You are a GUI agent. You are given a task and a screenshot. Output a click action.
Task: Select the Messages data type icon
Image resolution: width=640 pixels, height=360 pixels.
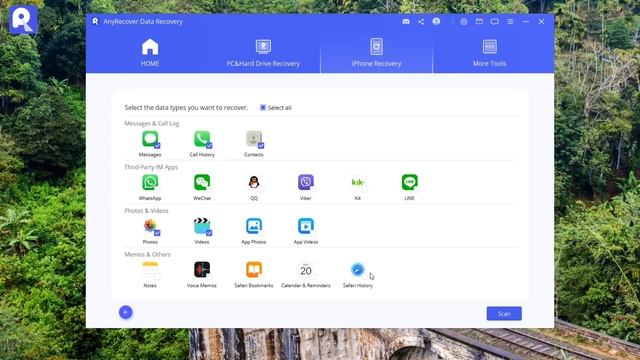[x=150, y=139]
